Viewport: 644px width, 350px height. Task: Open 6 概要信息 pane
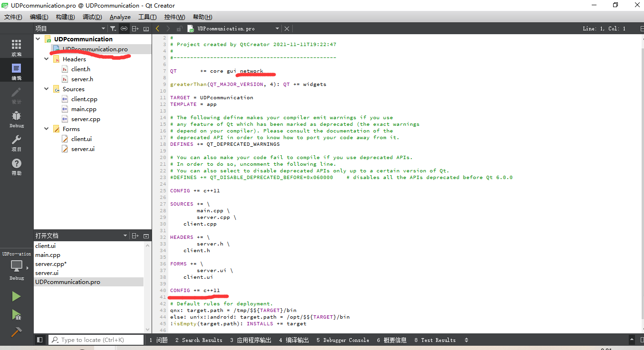point(392,340)
